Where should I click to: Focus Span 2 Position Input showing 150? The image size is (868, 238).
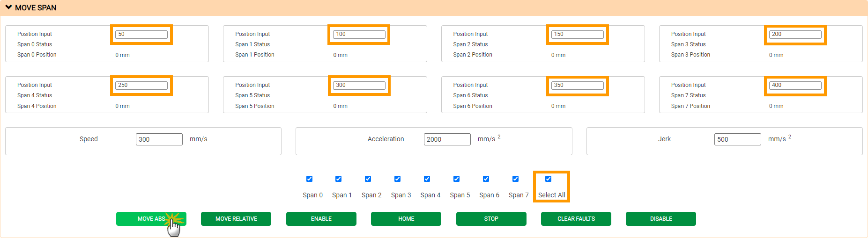pyautogui.click(x=577, y=35)
